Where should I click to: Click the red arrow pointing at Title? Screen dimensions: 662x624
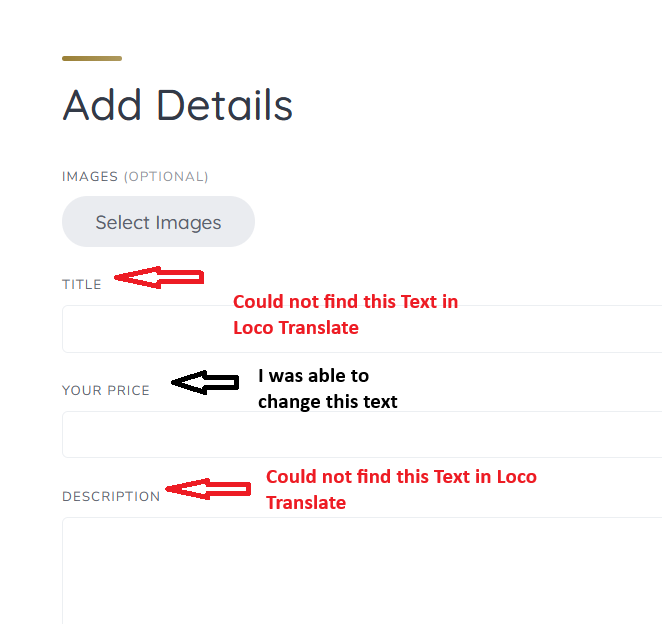159,277
